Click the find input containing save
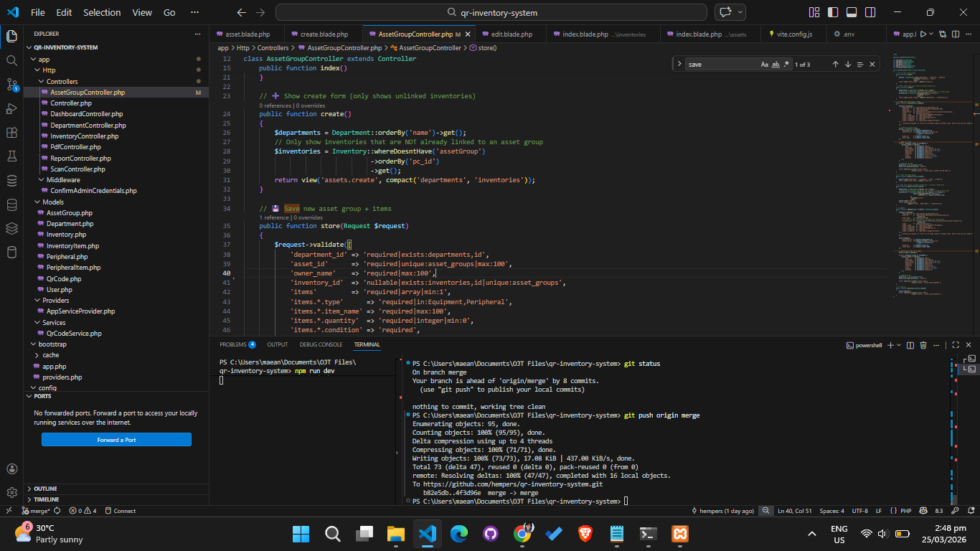 721,65
